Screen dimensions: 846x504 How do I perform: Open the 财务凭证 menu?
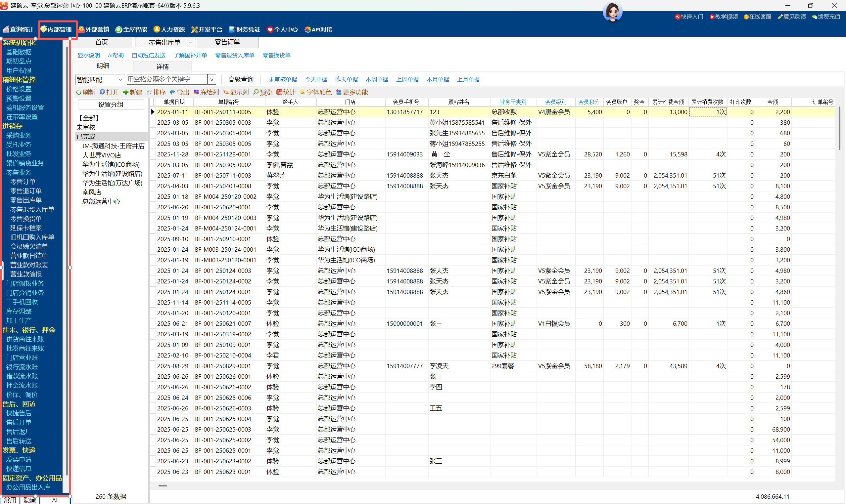[x=244, y=29]
